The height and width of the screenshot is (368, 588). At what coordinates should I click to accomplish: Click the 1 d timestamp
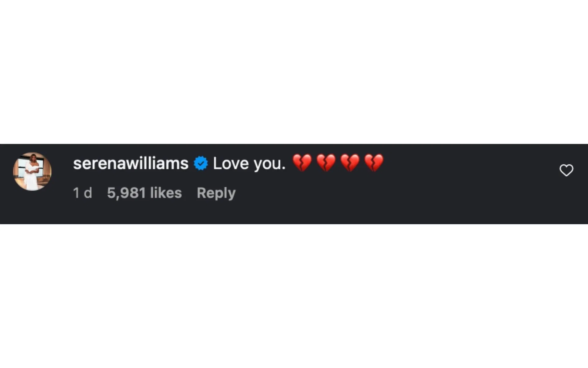click(82, 193)
